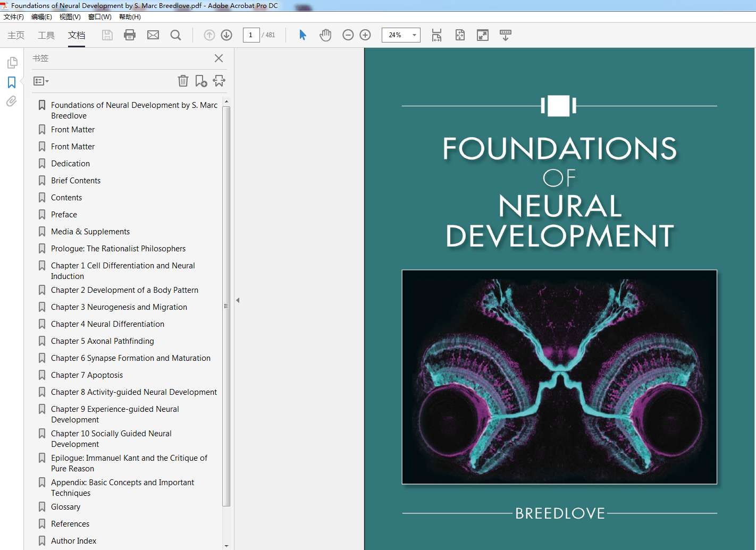
Task: Switch to the Page Thumbnails panel
Action: click(11, 62)
